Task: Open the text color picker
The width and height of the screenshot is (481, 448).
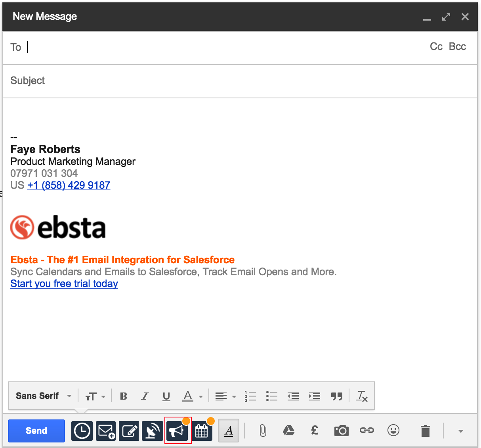Action: pos(192,396)
